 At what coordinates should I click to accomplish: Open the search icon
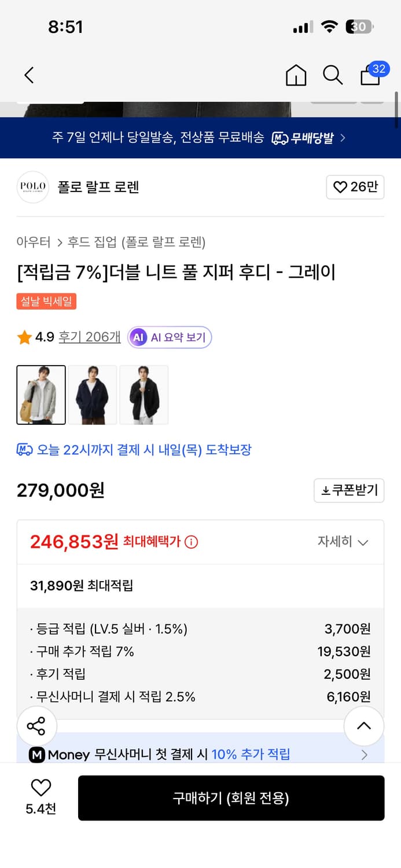tap(333, 75)
